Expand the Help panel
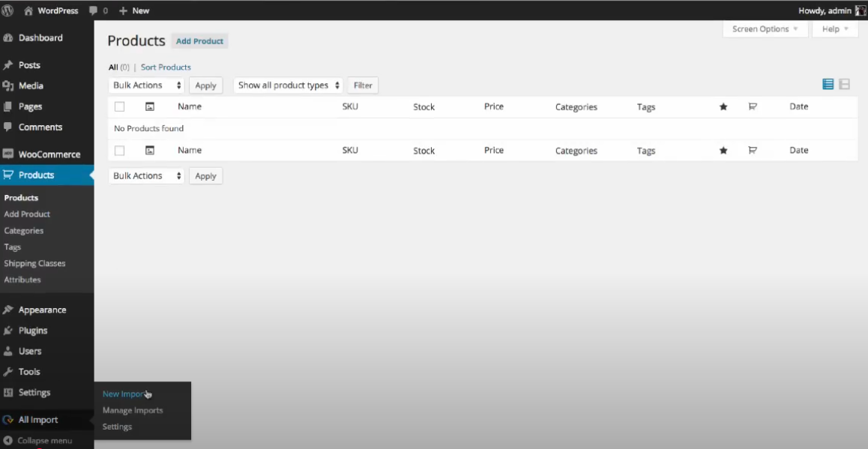Image resolution: width=868 pixels, height=449 pixels. pyautogui.click(x=835, y=28)
